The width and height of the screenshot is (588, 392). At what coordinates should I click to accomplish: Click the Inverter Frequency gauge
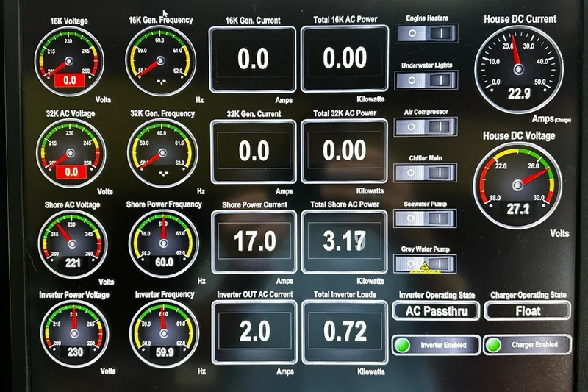pos(163,335)
